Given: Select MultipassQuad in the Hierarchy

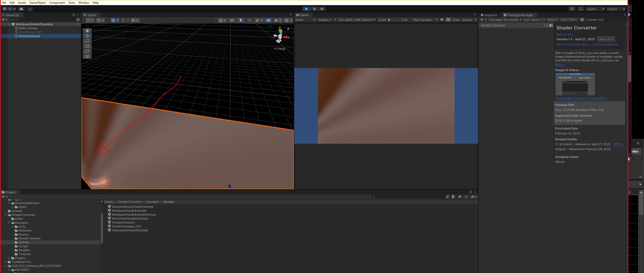Looking at the screenshot, I should (29, 36).
